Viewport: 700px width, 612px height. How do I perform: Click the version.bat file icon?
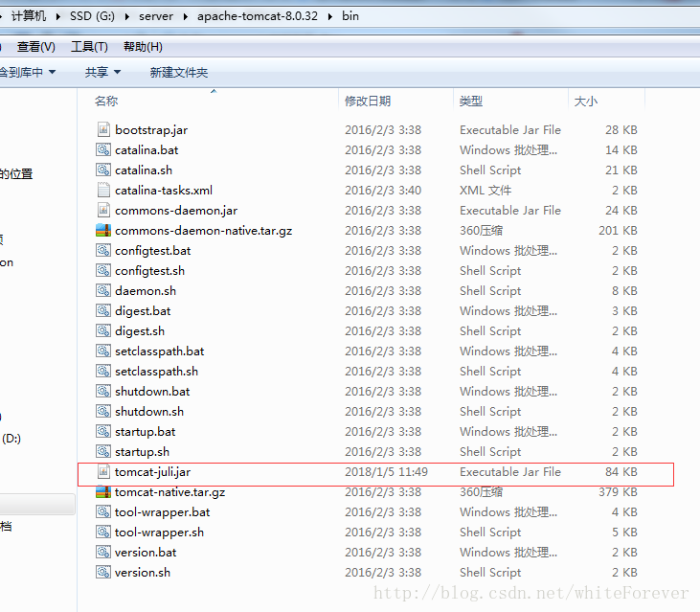tap(103, 552)
